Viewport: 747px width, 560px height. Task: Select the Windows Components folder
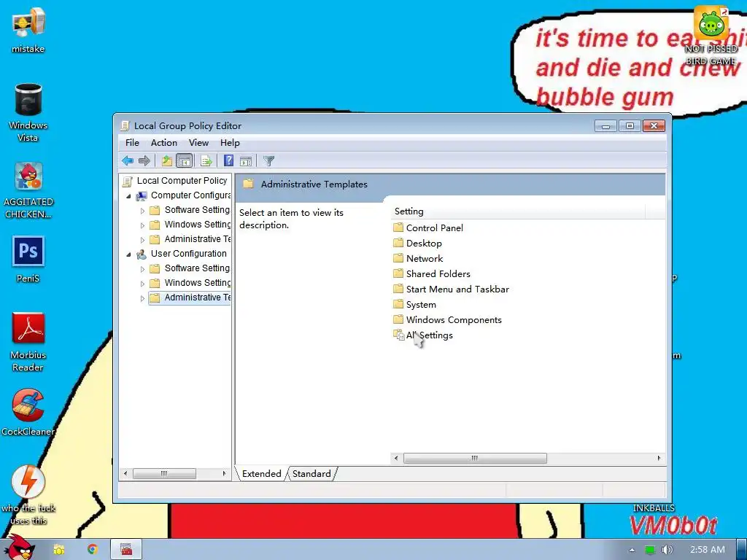point(448,319)
